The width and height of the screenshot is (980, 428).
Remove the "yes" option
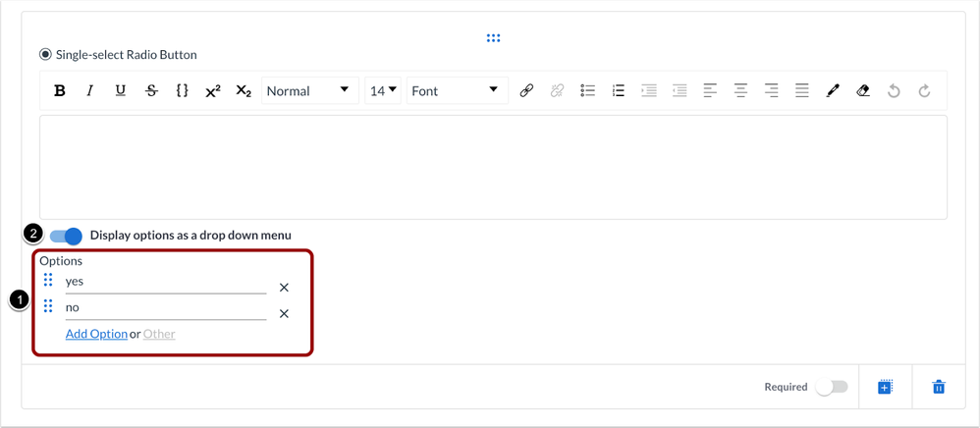284,288
